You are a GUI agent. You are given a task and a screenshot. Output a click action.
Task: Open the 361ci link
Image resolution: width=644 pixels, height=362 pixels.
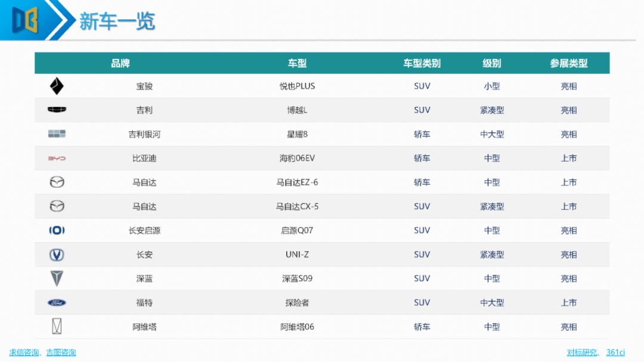[615, 352]
